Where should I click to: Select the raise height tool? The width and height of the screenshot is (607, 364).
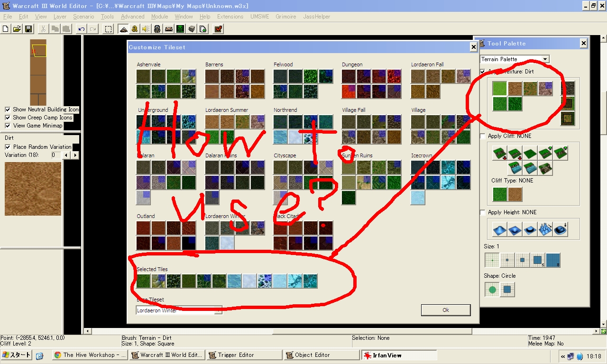(500, 230)
